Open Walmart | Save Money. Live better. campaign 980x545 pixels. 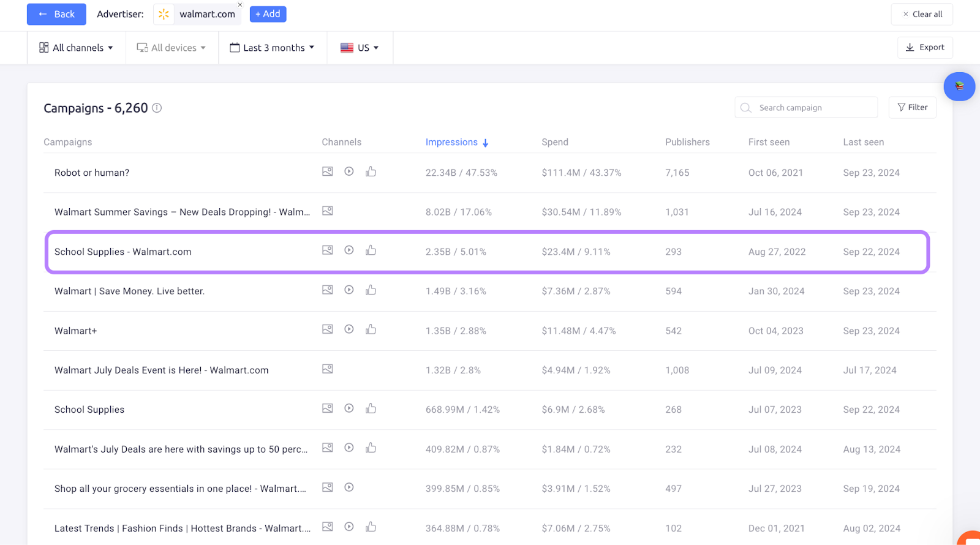click(x=129, y=291)
